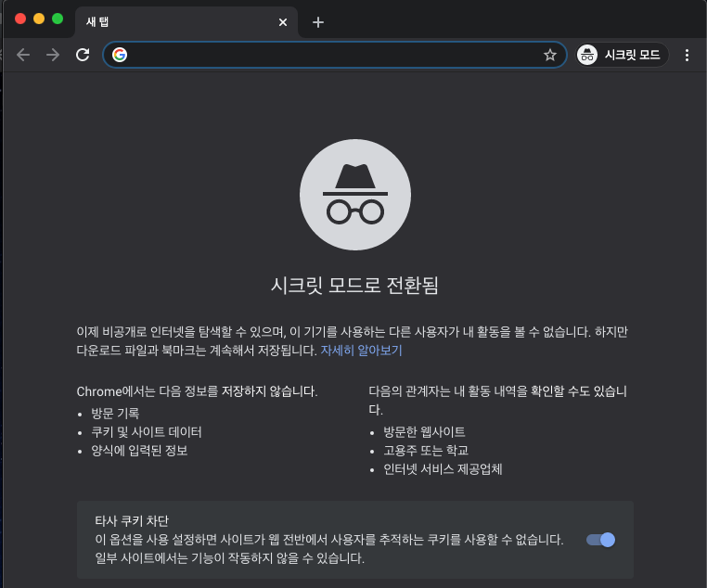707x588 pixels.
Task: Open the Chrome three-dot menu
Action: 687,55
